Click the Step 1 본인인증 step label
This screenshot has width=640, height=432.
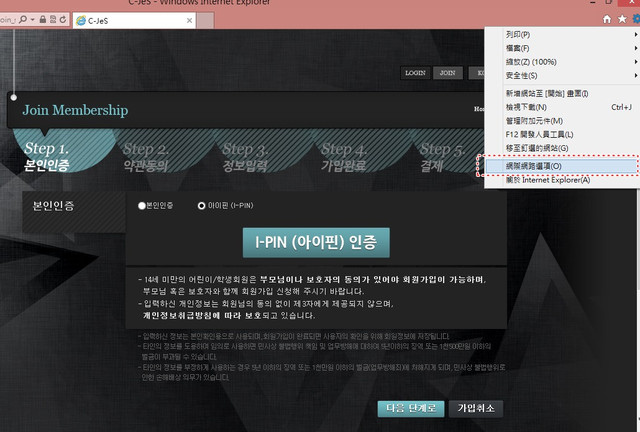(x=47, y=157)
